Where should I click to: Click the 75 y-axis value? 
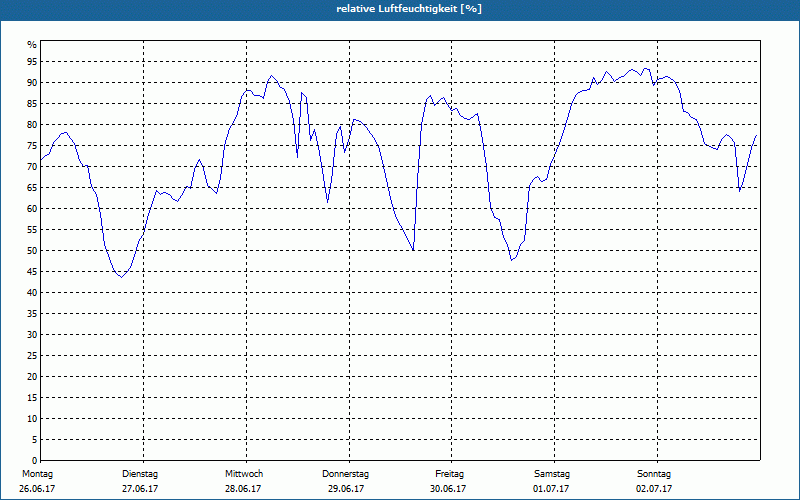32,146
